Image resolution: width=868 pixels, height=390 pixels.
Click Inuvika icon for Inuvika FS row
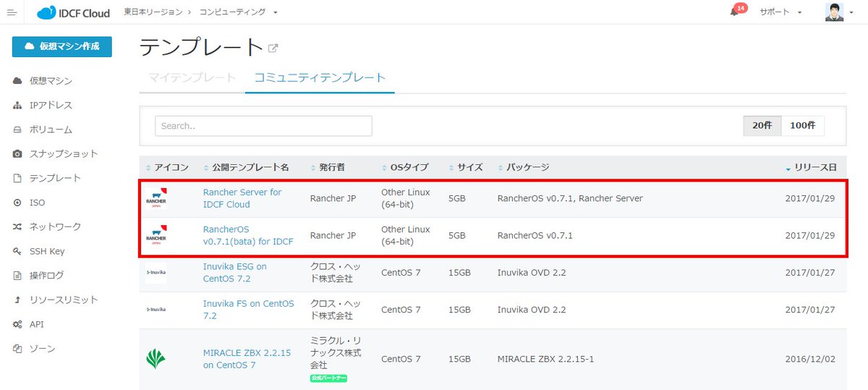(x=156, y=310)
